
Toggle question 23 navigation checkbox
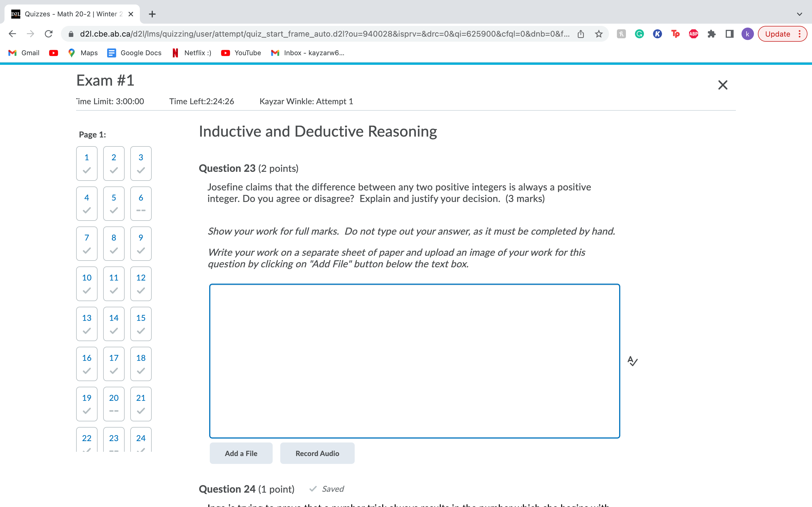113,442
